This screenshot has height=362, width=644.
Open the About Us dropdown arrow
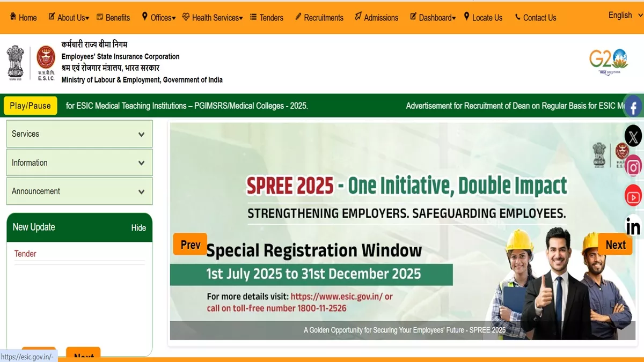(87, 18)
